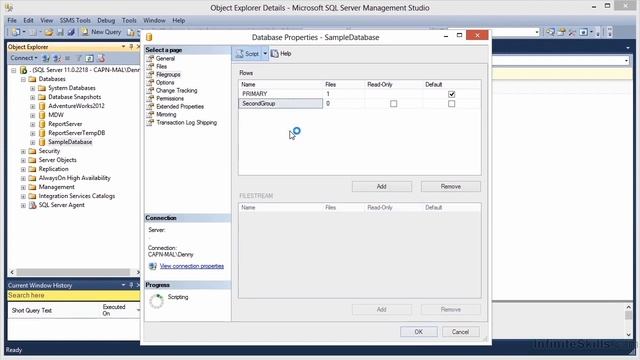640x360 pixels.
Task: Click the Disconnect icon in Object Explorer toolbar
Action: pyautogui.click(x=57, y=58)
